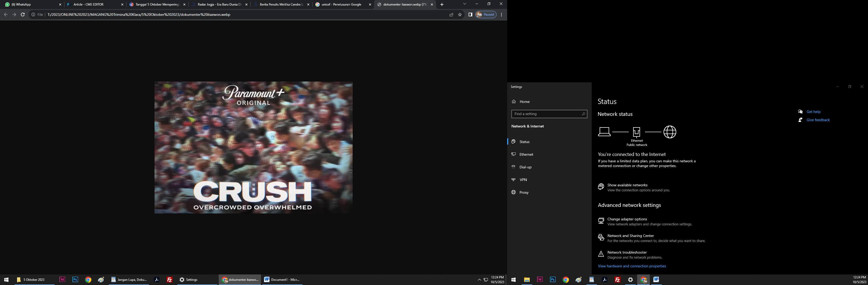Open the Ethernet settings page

(549, 154)
